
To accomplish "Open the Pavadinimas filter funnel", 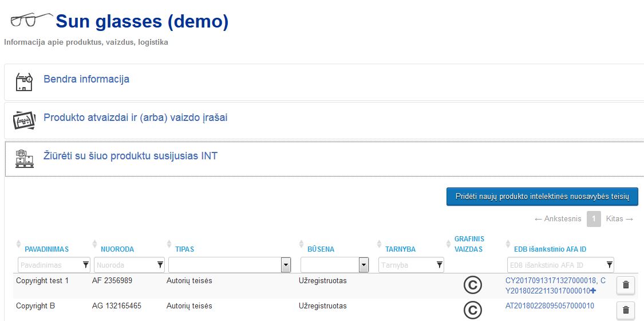I will [85, 265].
